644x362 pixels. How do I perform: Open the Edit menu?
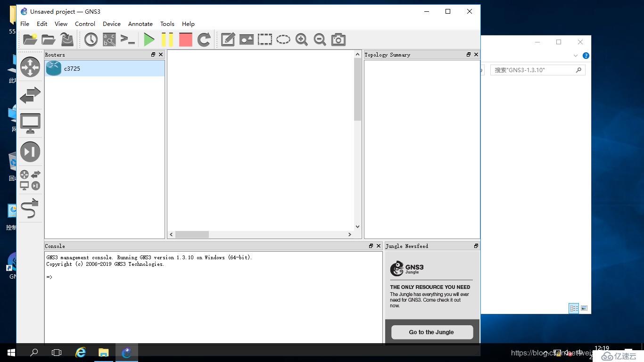pyautogui.click(x=42, y=24)
